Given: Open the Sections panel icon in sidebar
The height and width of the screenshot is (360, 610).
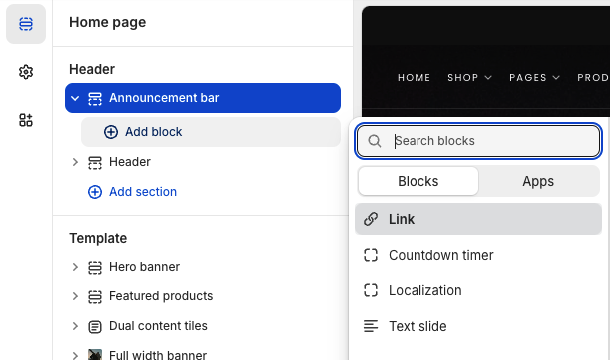Looking at the screenshot, I should tap(26, 24).
